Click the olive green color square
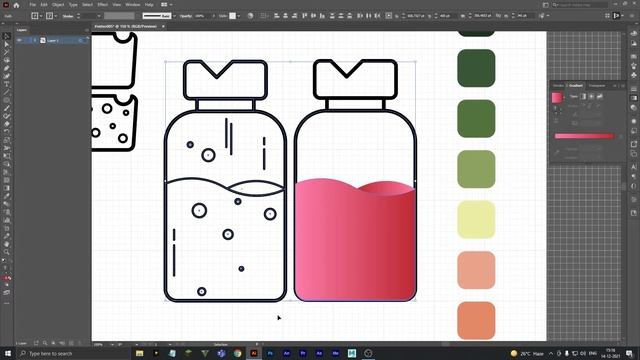Image resolution: width=640 pixels, height=360 pixels. pyautogui.click(x=476, y=169)
